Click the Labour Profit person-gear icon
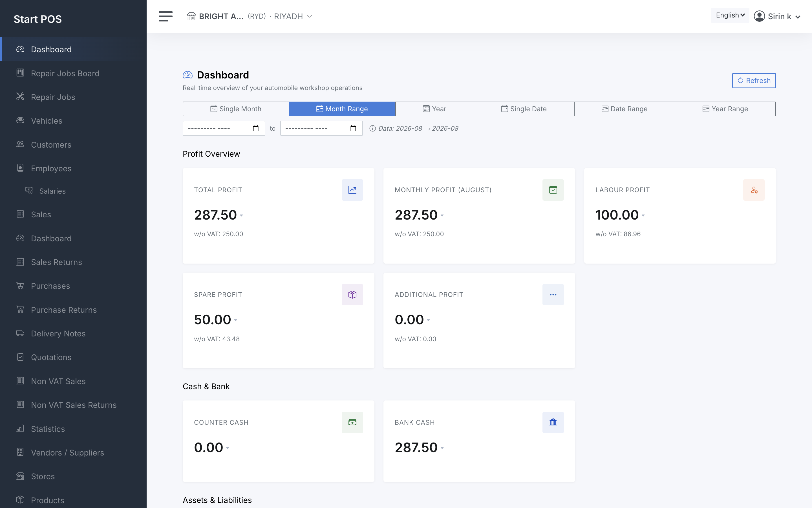 click(x=754, y=190)
